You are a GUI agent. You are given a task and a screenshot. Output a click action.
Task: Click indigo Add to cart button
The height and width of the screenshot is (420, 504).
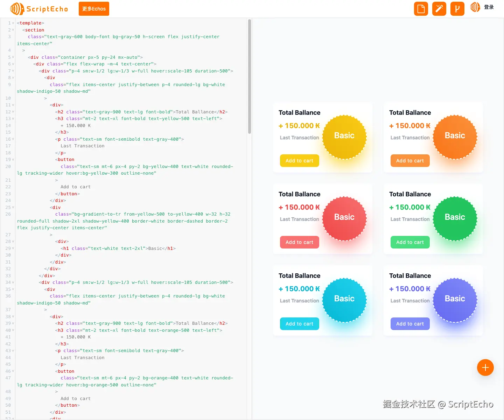410,324
